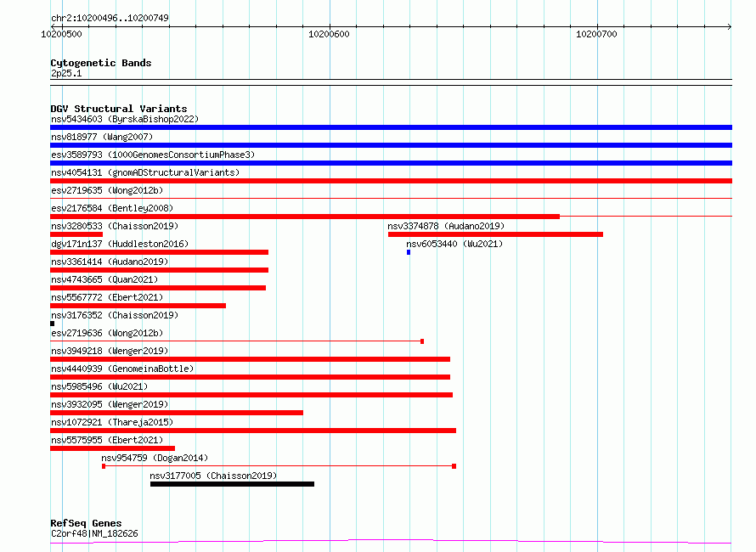The image size is (756, 552).
Task: Click the chr2:10200496..10200749 region label
Action: pyautogui.click(x=110, y=18)
